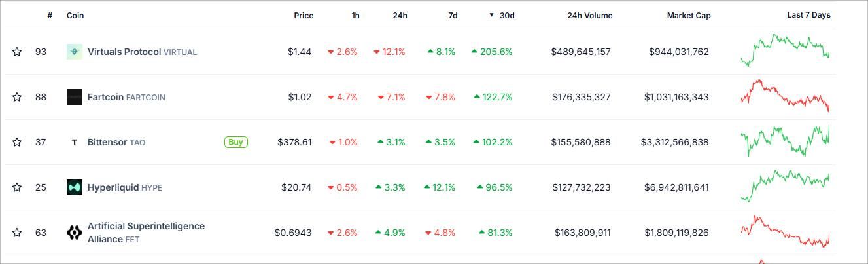Favorite Hyperliquid using the star icon
The width and height of the screenshot is (868, 264).
coord(17,187)
